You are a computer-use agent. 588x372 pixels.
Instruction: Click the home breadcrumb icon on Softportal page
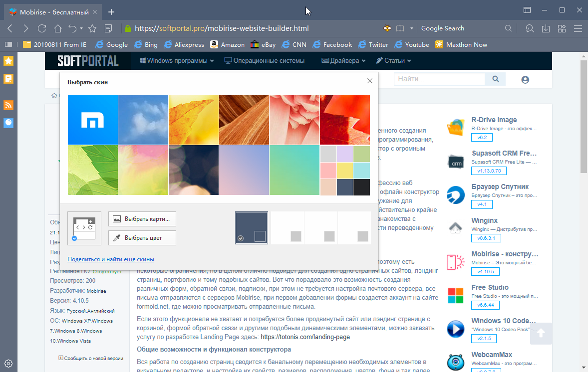point(54,95)
